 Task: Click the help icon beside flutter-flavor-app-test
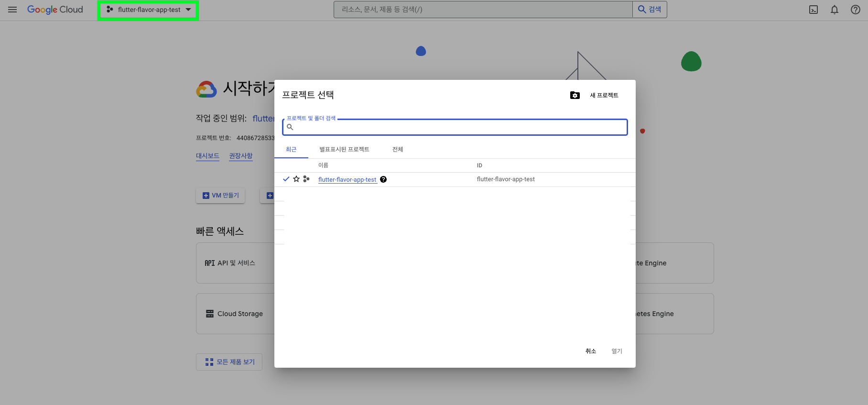[x=383, y=179]
